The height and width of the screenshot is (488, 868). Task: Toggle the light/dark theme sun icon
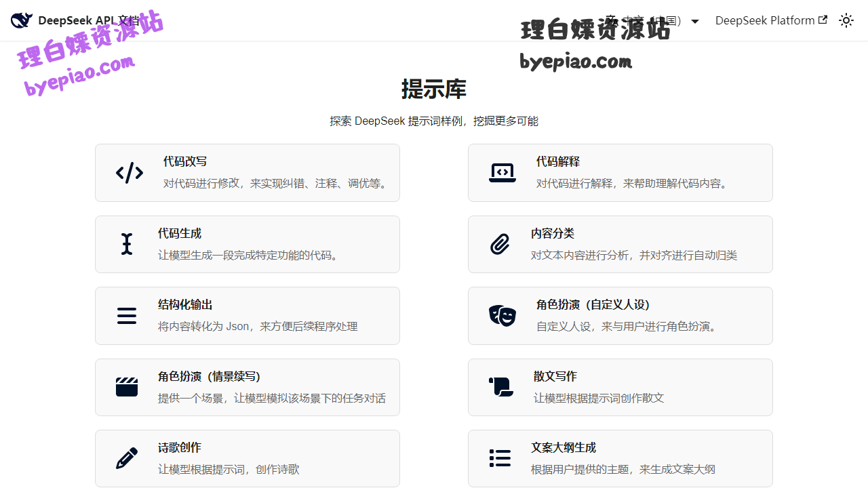pos(846,20)
